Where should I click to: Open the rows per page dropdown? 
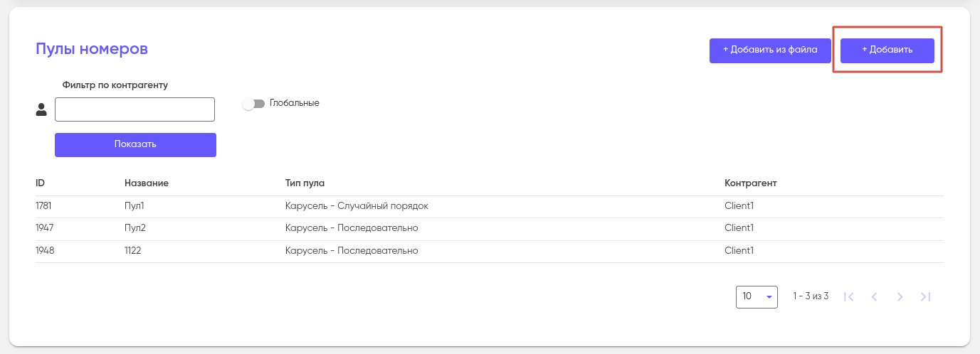click(x=757, y=296)
